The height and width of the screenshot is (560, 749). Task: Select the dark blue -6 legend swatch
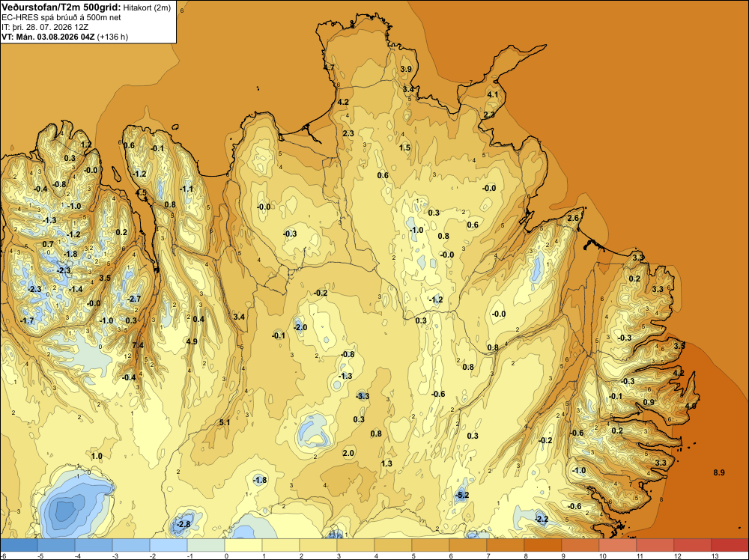19,545
